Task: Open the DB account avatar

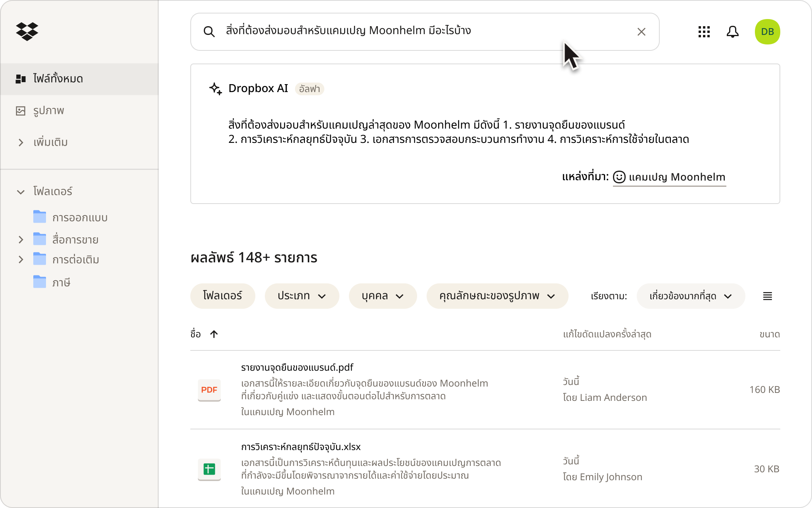Action: coord(767,32)
